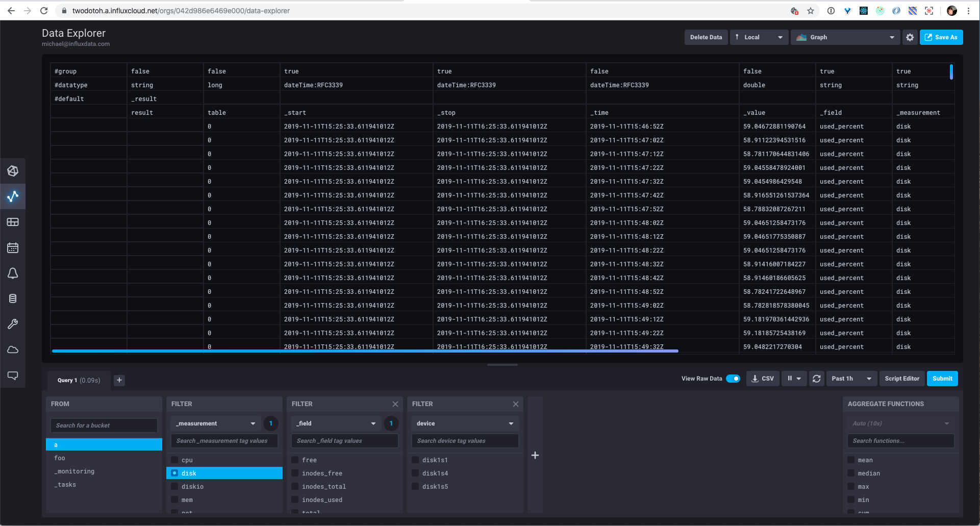
Task: Focus the Search _measurement tag values field
Action: tap(224, 441)
